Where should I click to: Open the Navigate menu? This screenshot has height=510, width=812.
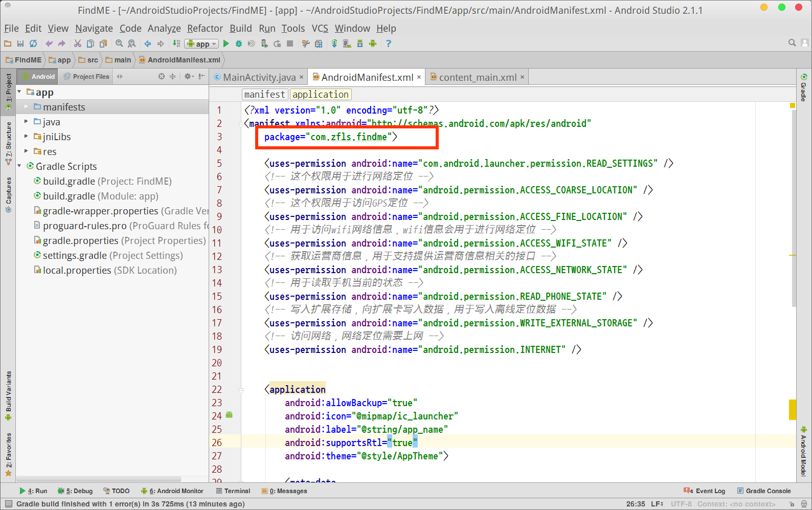[94, 29]
